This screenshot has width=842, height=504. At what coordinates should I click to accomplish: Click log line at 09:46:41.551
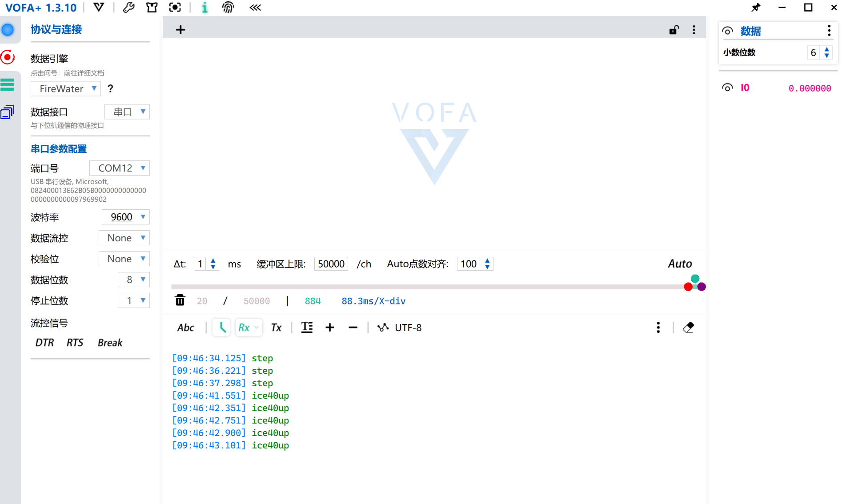(x=231, y=396)
